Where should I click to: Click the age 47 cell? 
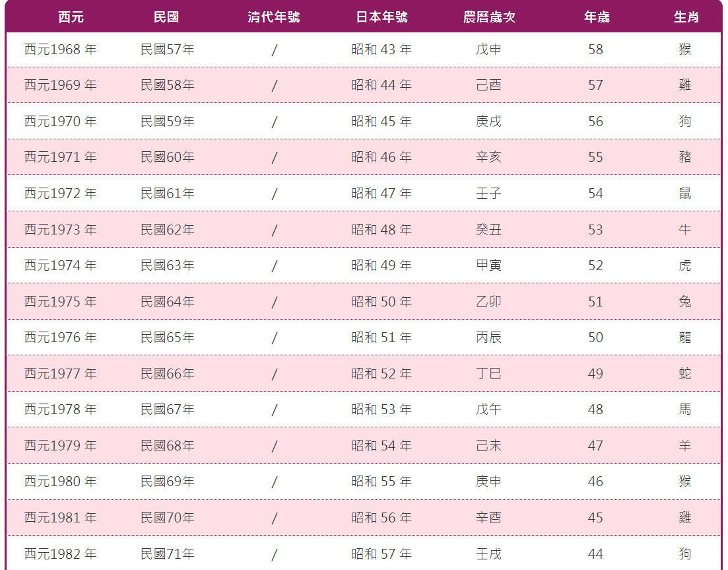tap(596, 446)
